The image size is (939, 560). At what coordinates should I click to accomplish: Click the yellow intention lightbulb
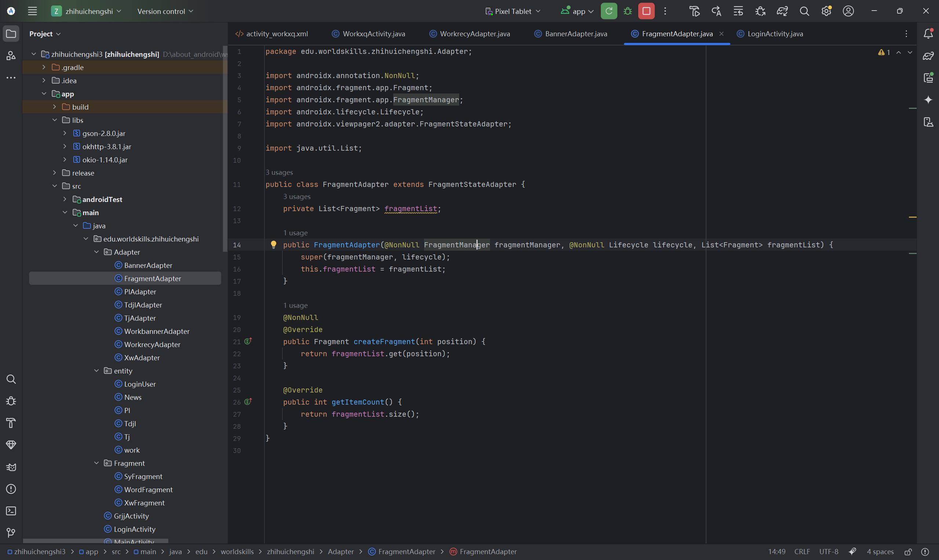pyautogui.click(x=273, y=244)
